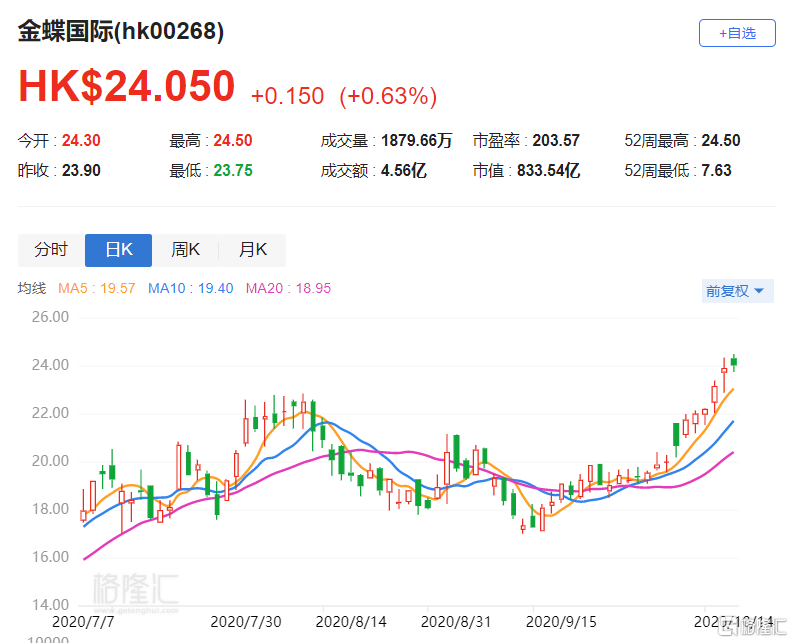
Task: Select the 2020/7/30 date marker on axis
Action: click(246, 622)
